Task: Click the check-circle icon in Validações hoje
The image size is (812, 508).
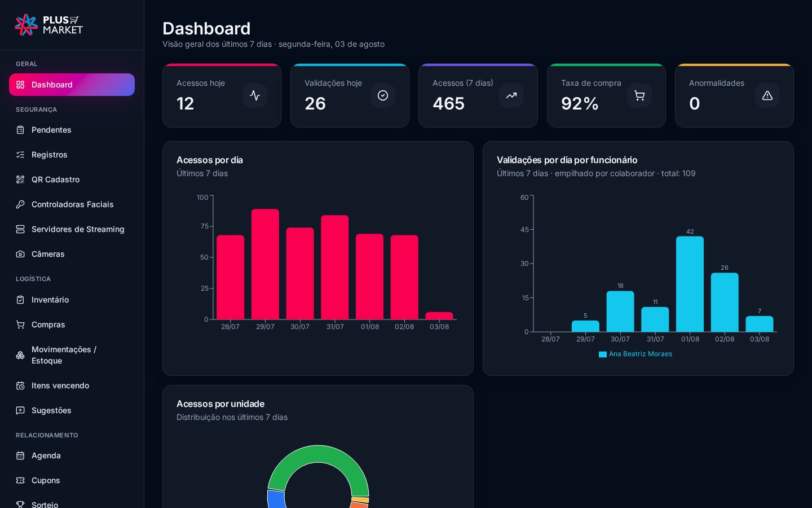Action: click(x=383, y=95)
